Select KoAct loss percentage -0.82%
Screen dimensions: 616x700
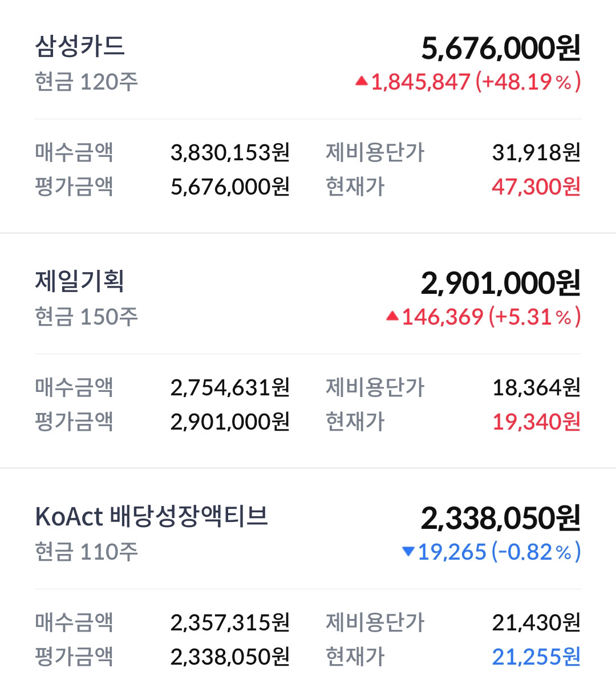(536, 552)
